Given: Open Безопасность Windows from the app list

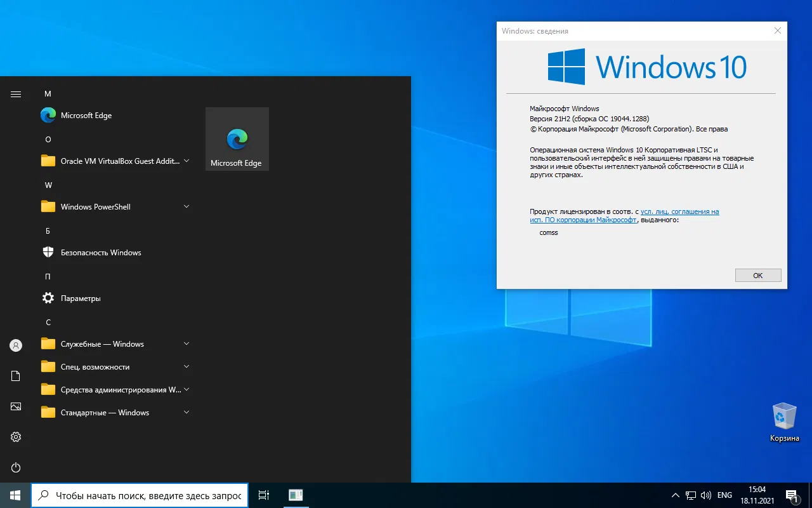Looking at the screenshot, I should coord(100,253).
